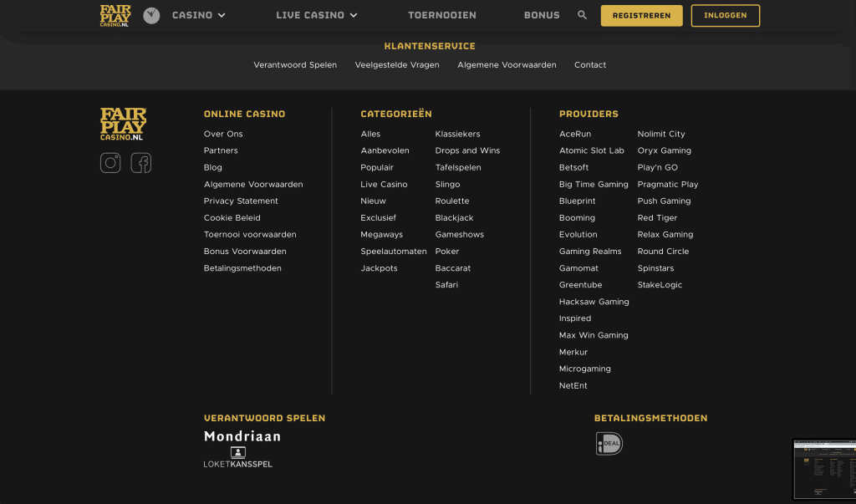The width and height of the screenshot is (856, 504).
Task: Select the Safari category
Action: coord(446,285)
